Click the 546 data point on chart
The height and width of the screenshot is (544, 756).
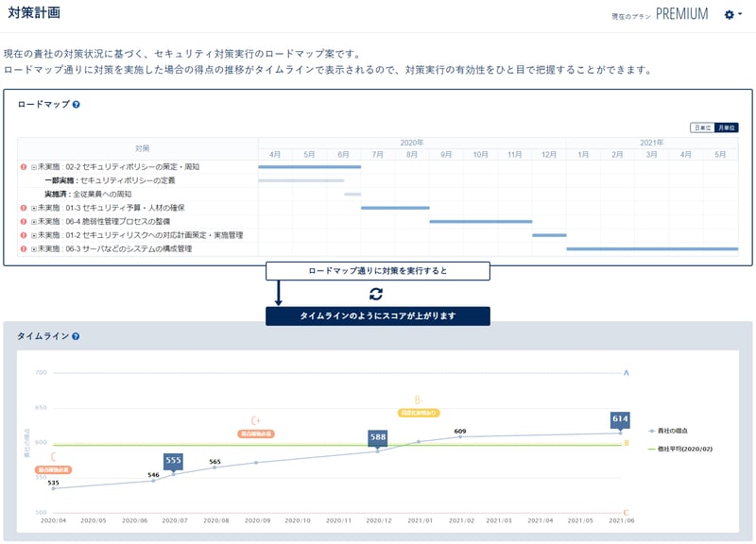click(x=153, y=481)
